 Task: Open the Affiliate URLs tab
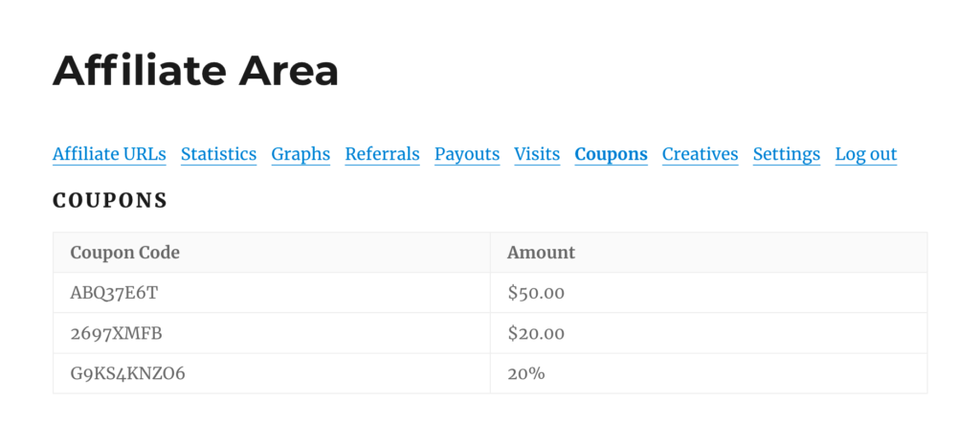[x=109, y=154]
